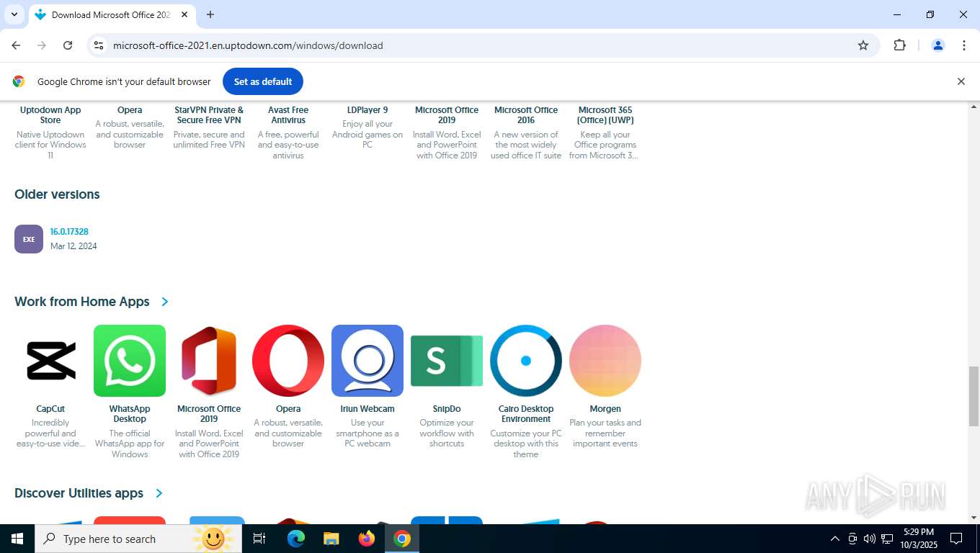Open the top Microsoft Office 2019 link

(x=447, y=115)
